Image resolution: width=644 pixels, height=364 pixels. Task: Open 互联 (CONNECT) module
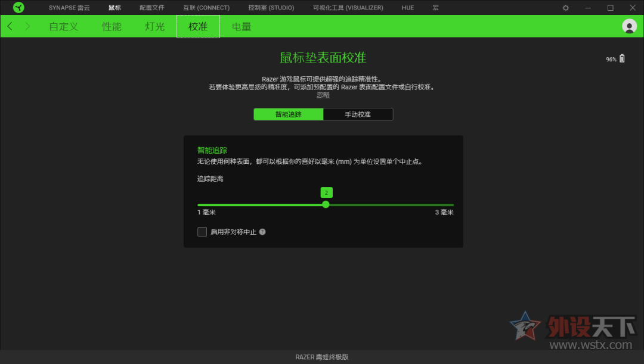[206, 8]
